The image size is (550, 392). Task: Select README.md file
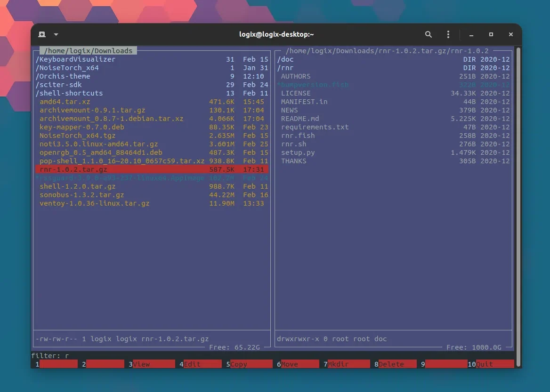point(393,119)
